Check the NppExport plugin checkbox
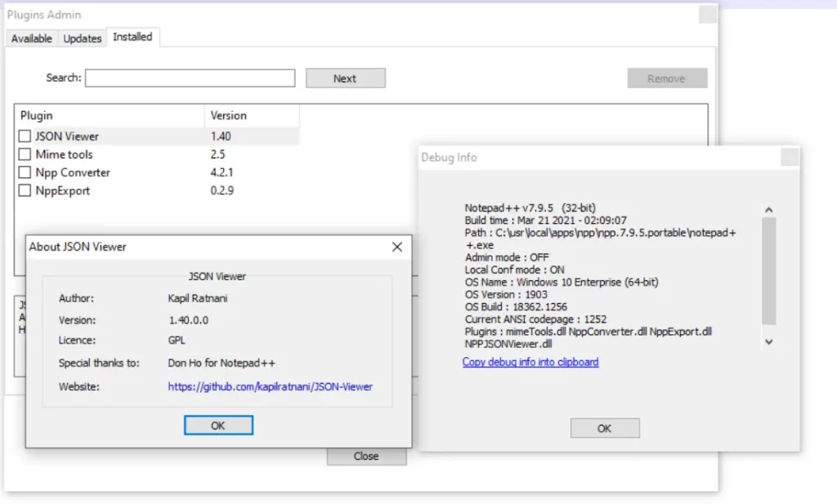The height and width of the screenshot is (504, 837). pos(25,190)
